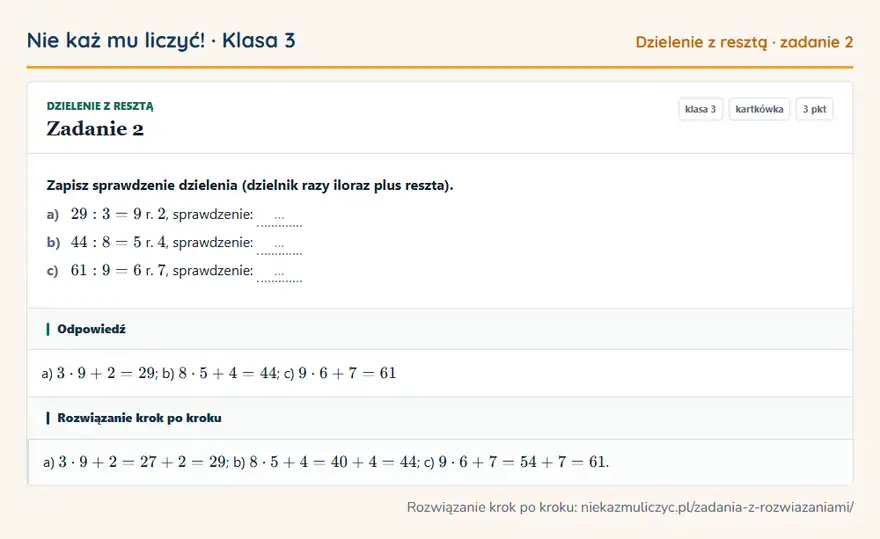Viewport: 880px width, 539px height.
Task: Click the step '40 + 4 = 44'
Action: click(x=373, y=462)
